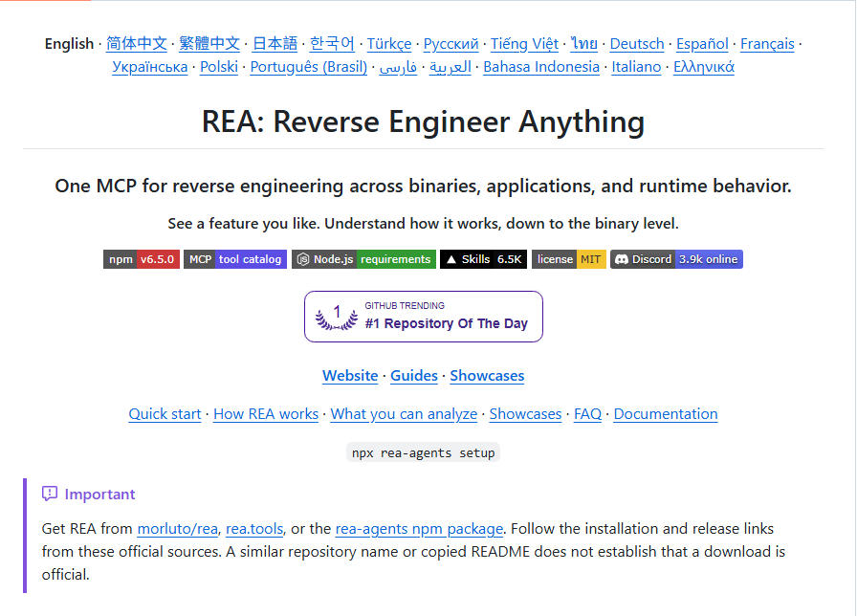The image size is (857, 616).
Task: Select the 日本語 translation link
Action: pyautogui.click(x=275, y=44)
